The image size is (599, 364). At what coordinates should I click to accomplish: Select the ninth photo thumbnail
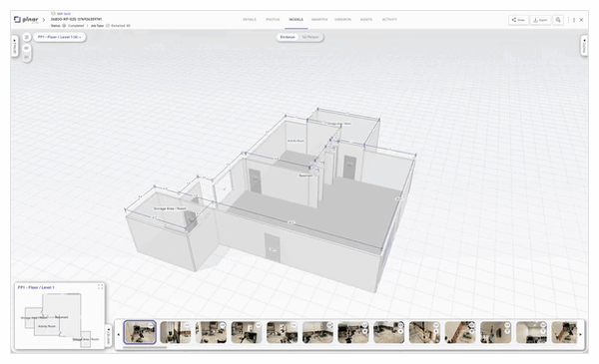[x=424, y=332]
